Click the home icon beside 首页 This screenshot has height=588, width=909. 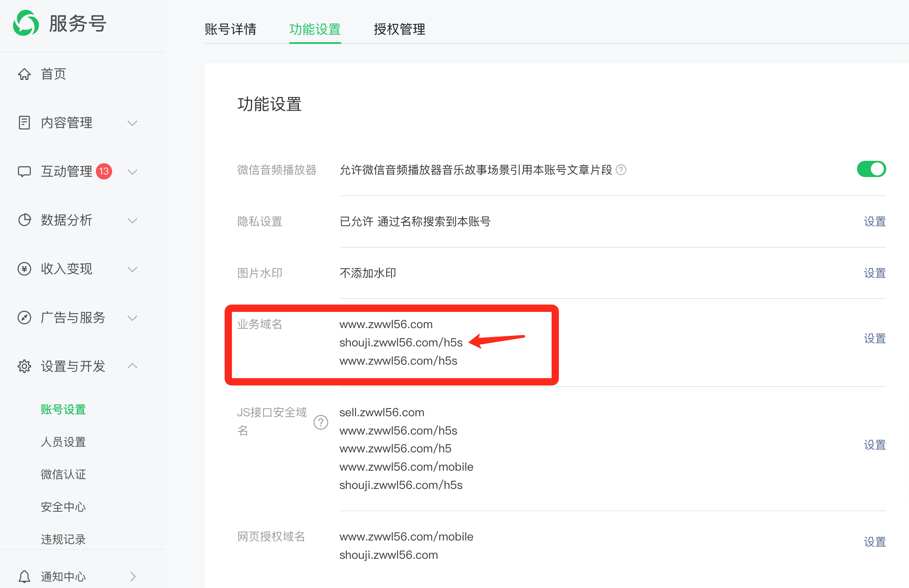tap(24, 74)
